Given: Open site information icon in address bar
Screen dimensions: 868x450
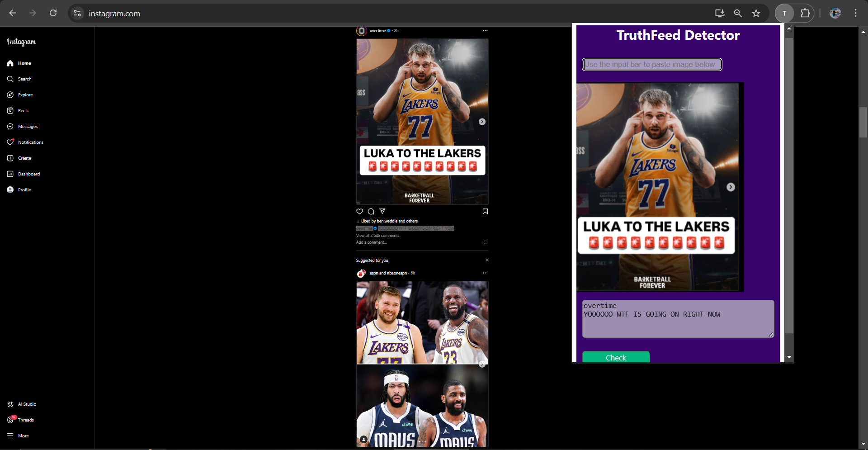Looking at the screenshot, I should click(x=77, y=14).
